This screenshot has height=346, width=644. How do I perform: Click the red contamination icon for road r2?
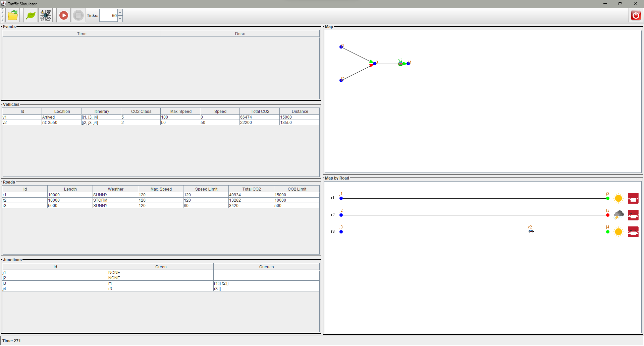[633, 215]
